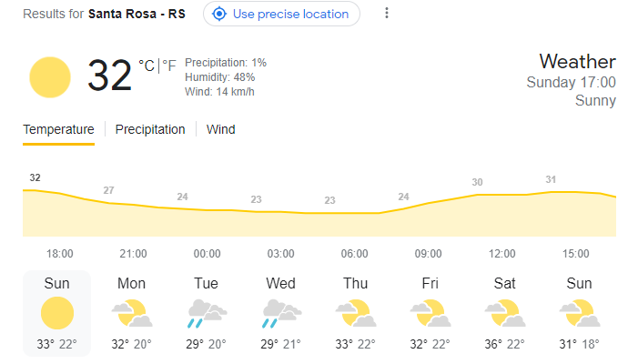Screen dimensions: 628x364
Task: Click the 21:00 hour label on the graph
Action: (x=134, y=254)
